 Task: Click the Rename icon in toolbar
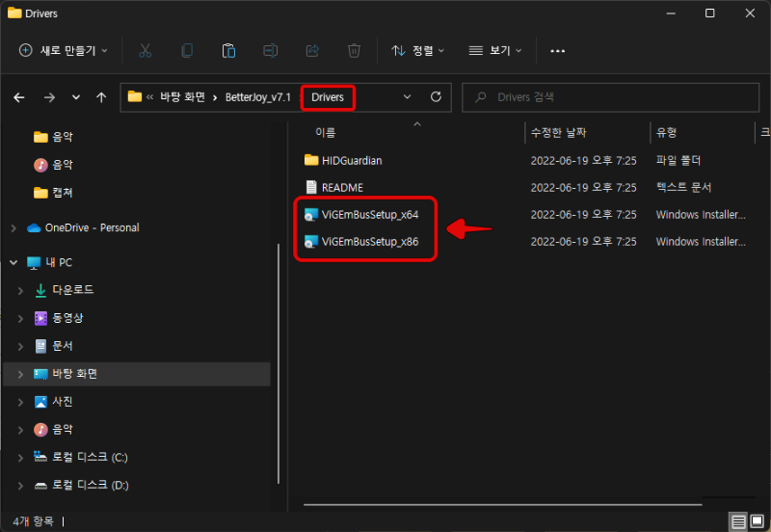tap(271, 51)
